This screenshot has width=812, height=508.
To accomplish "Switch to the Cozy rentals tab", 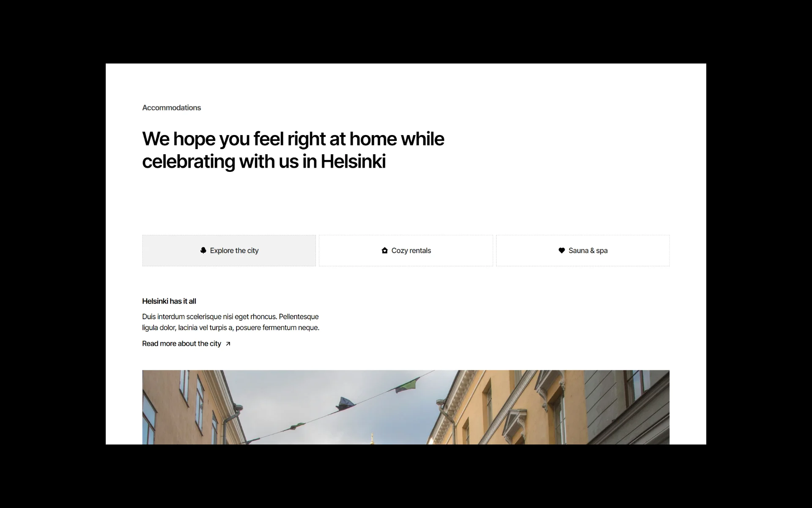I will 406,251.
